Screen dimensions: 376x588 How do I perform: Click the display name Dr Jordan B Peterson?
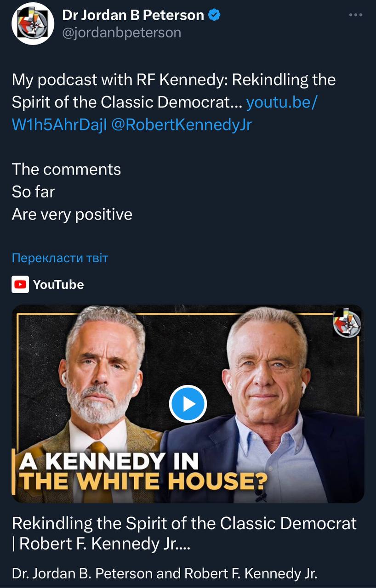click(x=133, y=15)
